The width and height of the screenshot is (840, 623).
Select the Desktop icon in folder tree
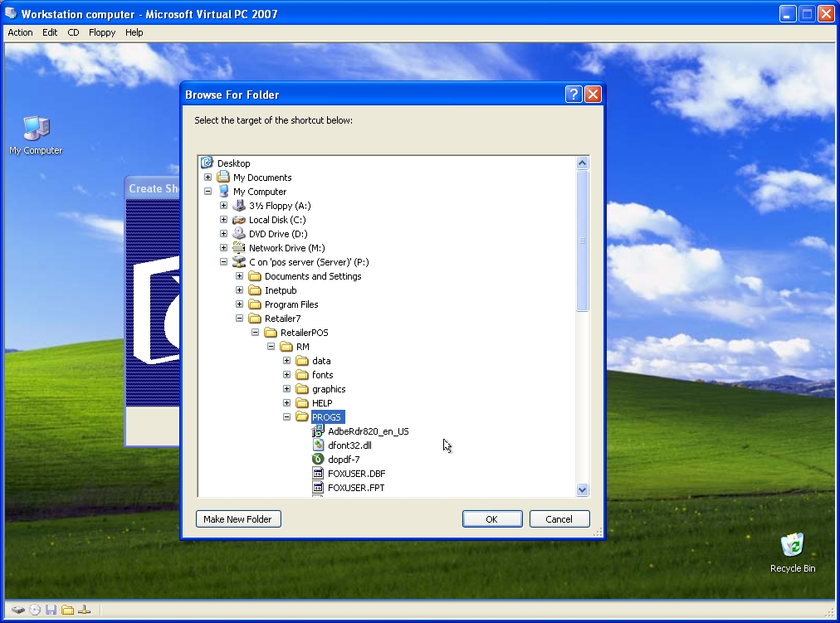pos(207,163)
